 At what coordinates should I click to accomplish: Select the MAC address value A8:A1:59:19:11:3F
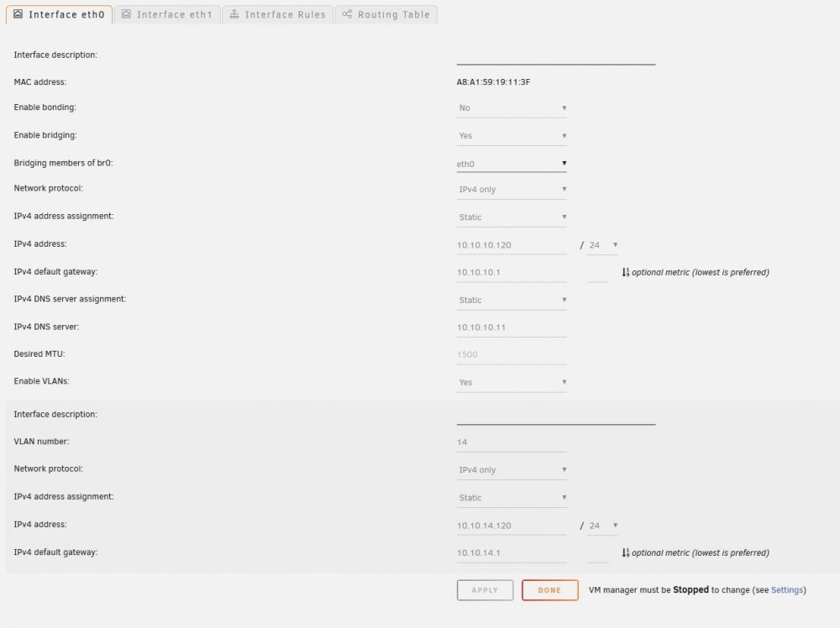point(493,82)
